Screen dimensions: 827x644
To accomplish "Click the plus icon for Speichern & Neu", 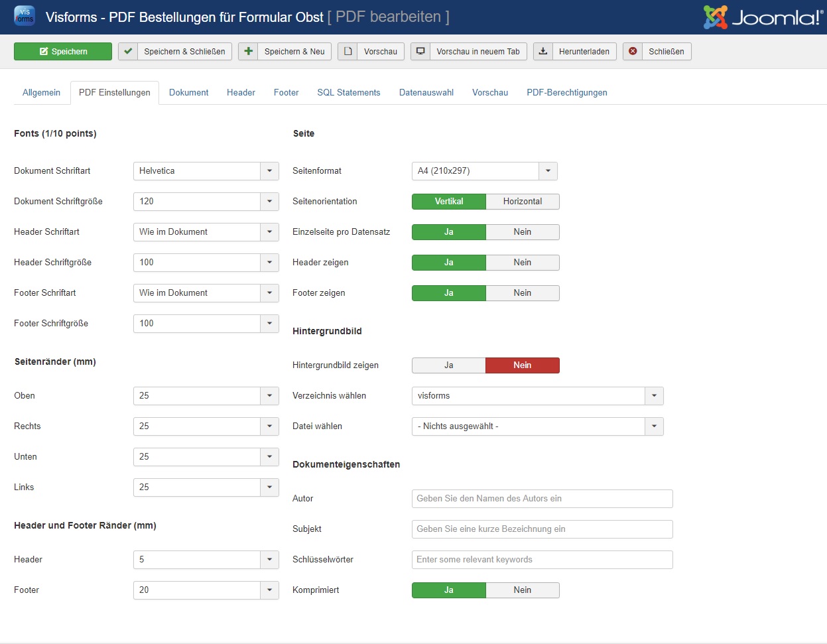I will 248,52.
